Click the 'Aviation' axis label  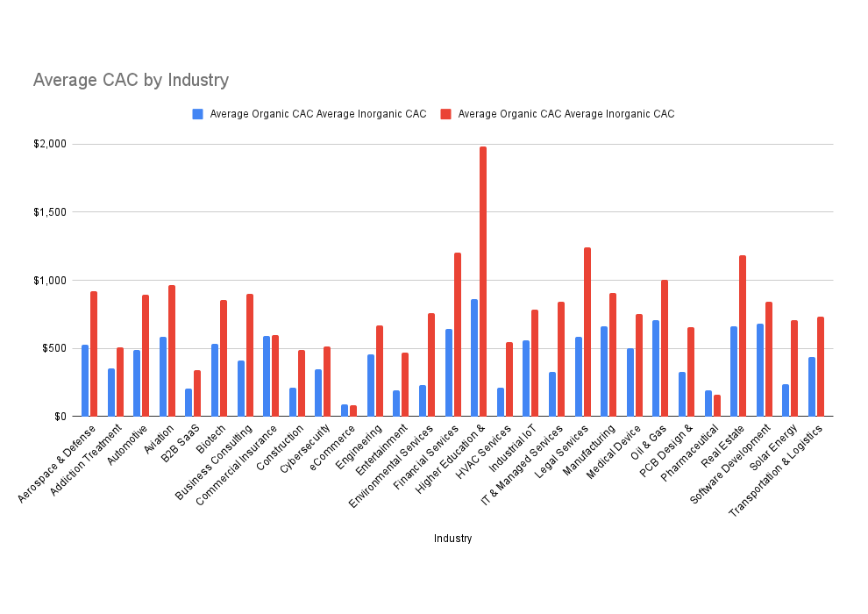[x=159, y=439]
